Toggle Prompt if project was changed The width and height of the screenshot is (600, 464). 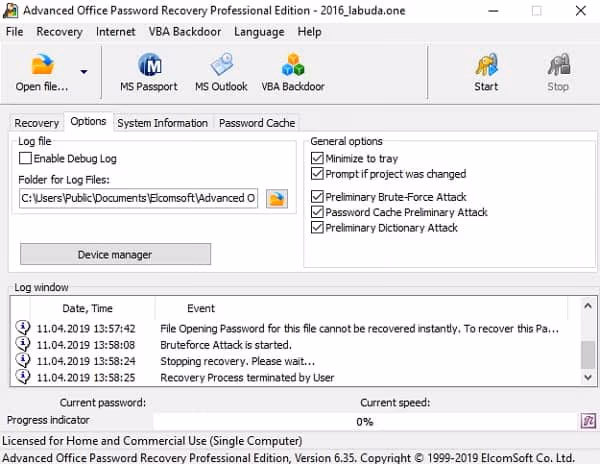click(x=317, y=174)
